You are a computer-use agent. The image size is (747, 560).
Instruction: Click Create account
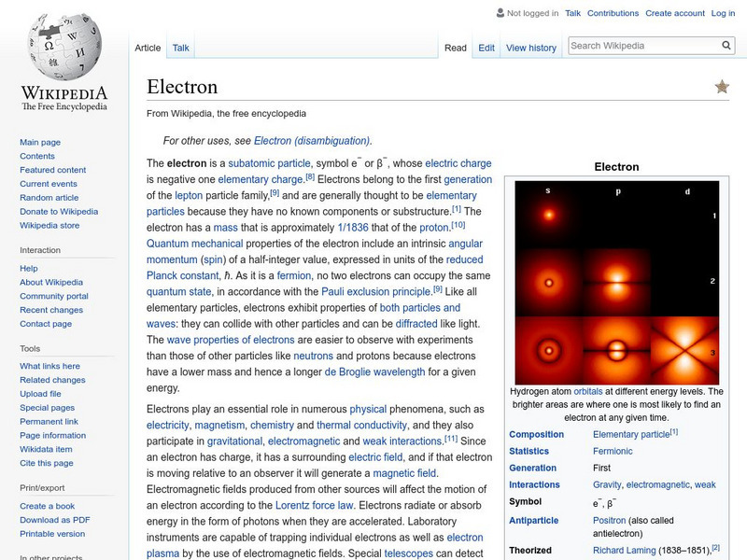coord(674,13)
